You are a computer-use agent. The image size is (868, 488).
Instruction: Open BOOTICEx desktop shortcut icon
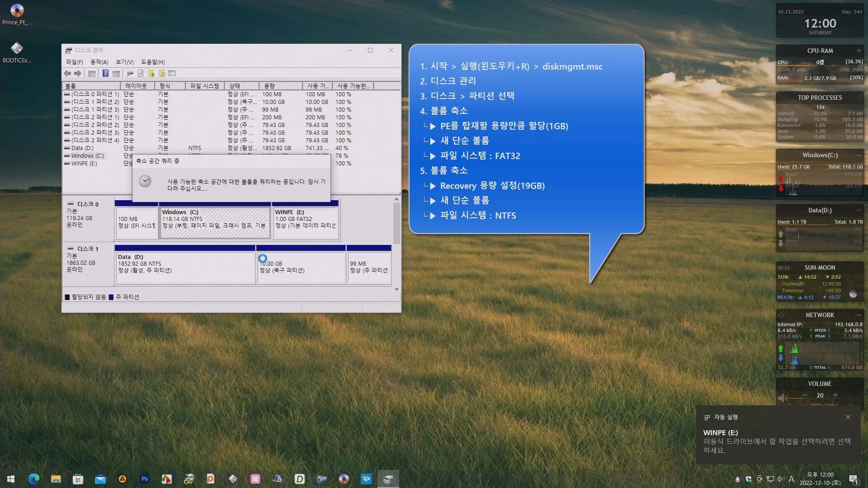[17, 52]
